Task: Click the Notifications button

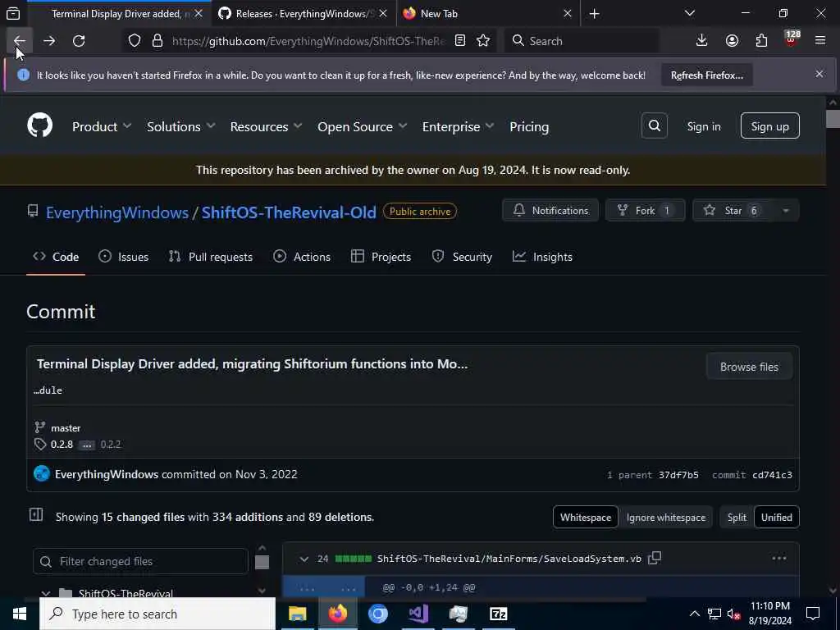Action: point(550,211)
